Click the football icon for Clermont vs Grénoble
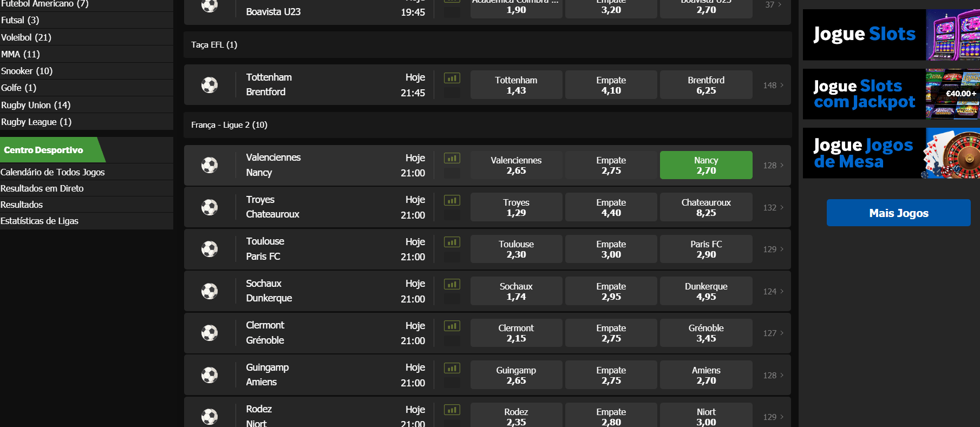 tap(210, 333)
